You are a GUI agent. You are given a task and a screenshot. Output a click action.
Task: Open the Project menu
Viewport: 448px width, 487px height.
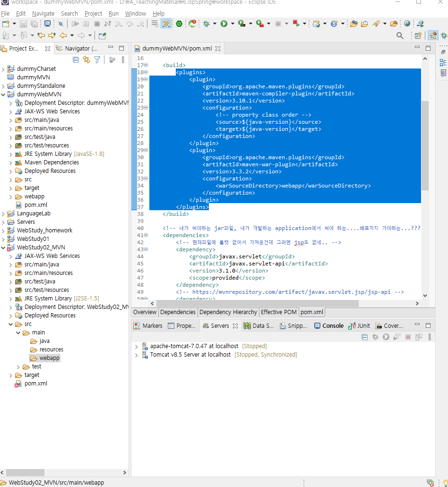(93, 14)
